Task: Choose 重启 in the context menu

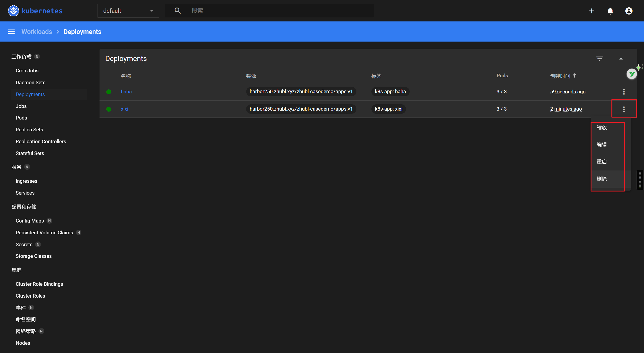Action: [602, 162]
